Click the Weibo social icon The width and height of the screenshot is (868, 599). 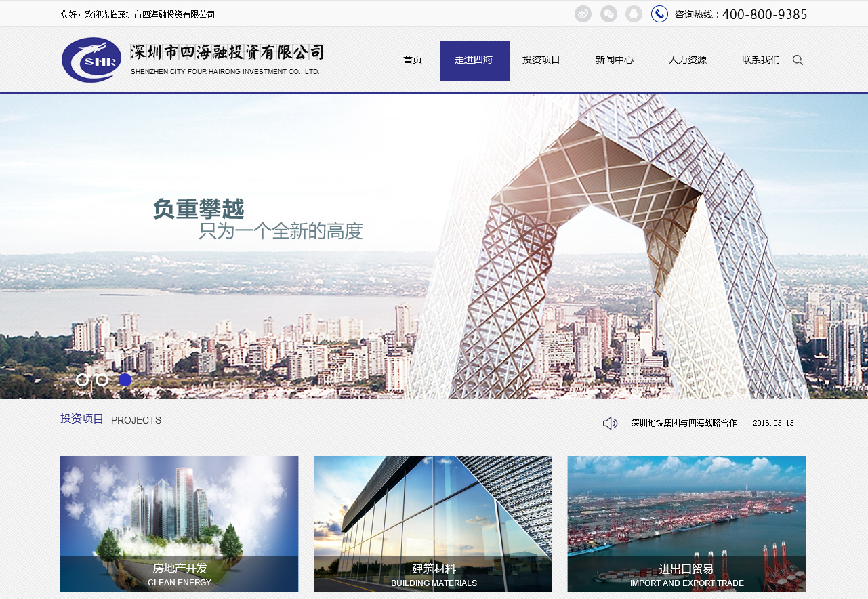583,14
